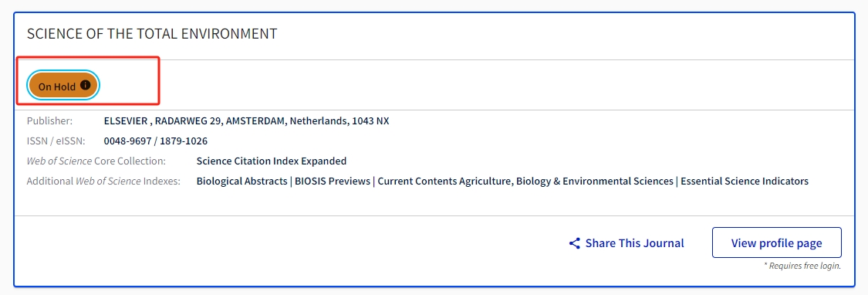
Task: Click the Share This Journal link text
Action: point(634,243)
